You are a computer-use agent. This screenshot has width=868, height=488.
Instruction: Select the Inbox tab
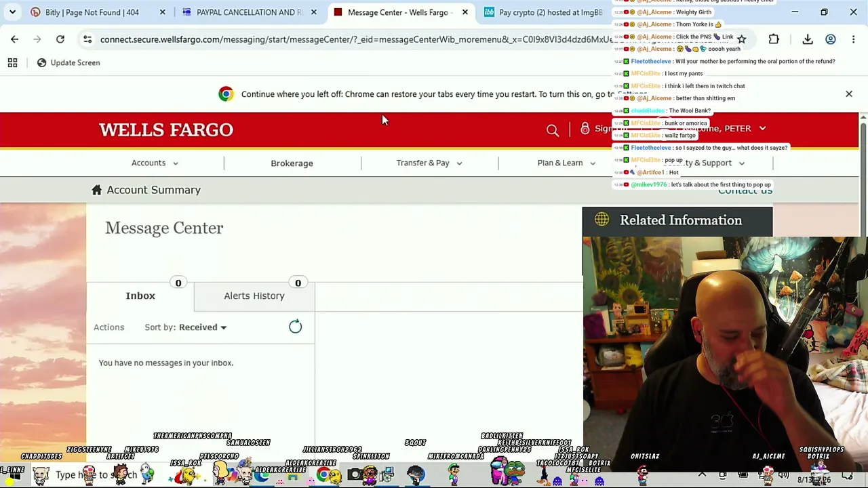click(140, 296)
